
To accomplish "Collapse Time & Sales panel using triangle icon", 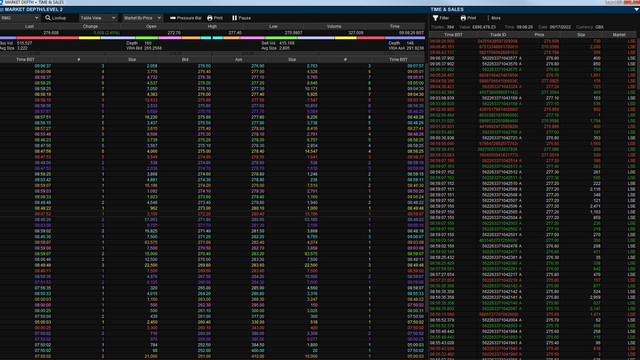I will point(636,9).
